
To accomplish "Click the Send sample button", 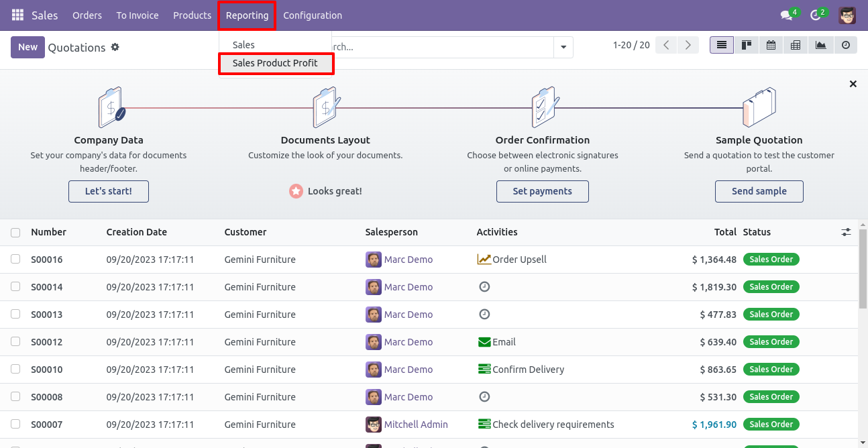I will click(x=759, y=191).
